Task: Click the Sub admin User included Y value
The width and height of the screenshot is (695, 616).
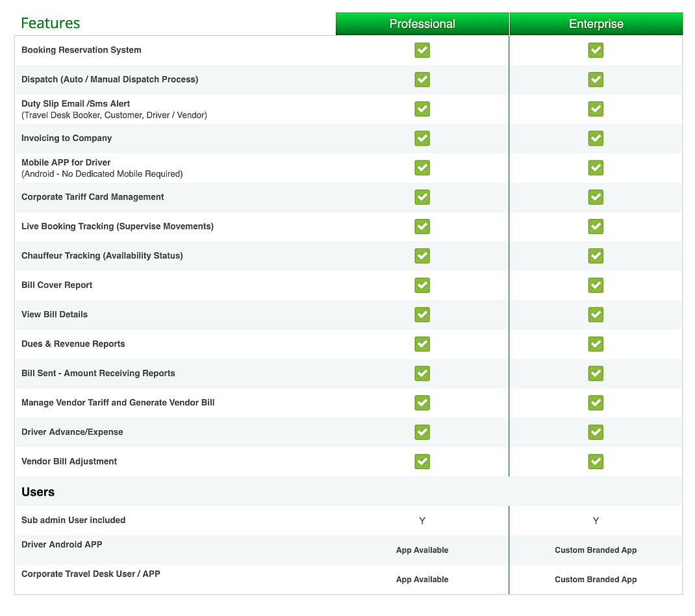Action: (422, 520)
